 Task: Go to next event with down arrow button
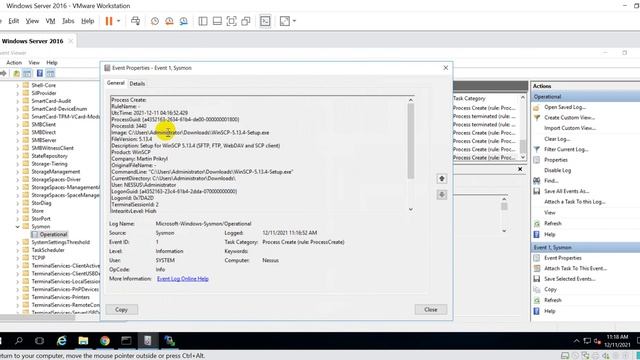(442, 195)
